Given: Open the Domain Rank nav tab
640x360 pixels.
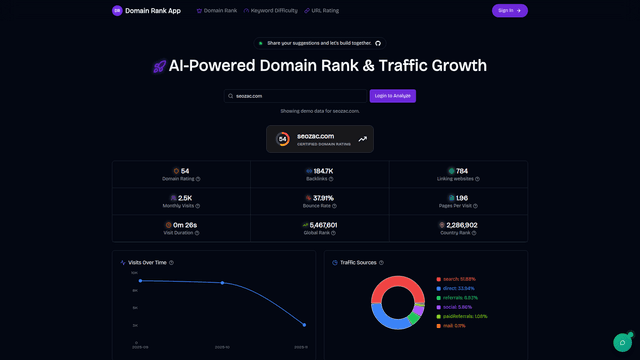Looking at the screenshot, I should (x=217, y=11).
